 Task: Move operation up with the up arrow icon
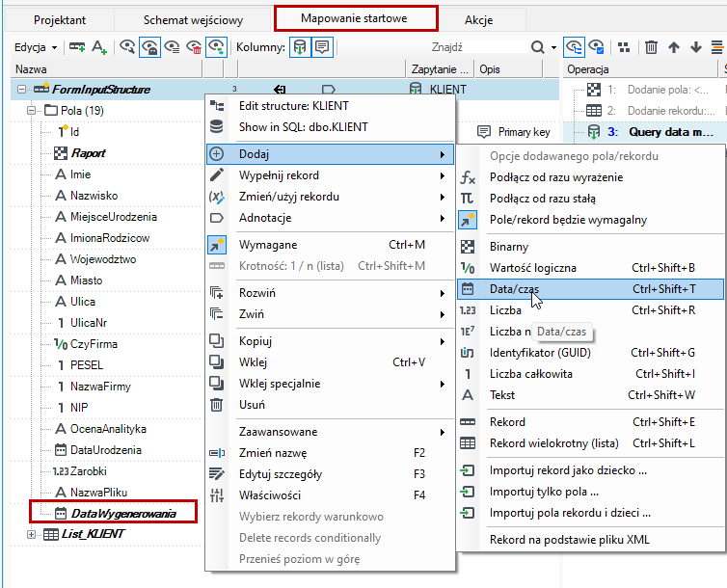tap(674, 47)
